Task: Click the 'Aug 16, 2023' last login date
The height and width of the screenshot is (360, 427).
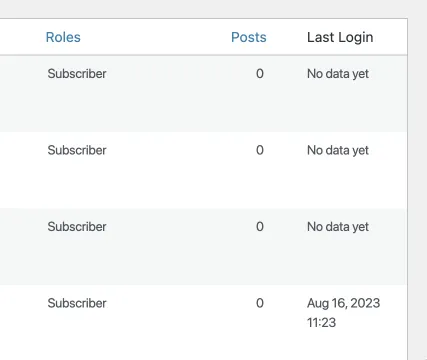Action: [x=343, y=303]
